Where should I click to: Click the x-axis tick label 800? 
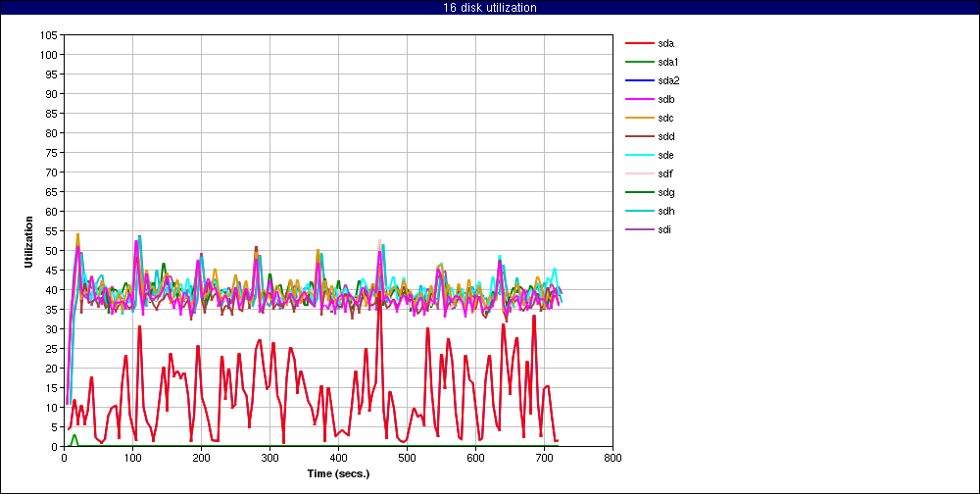612,457
